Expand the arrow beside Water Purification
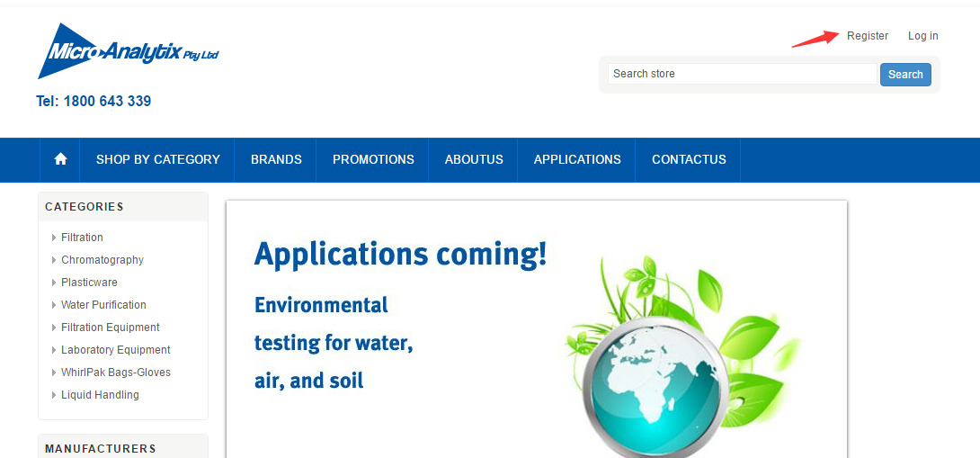Viewport: 980px width, 458px height. [54, 305]
